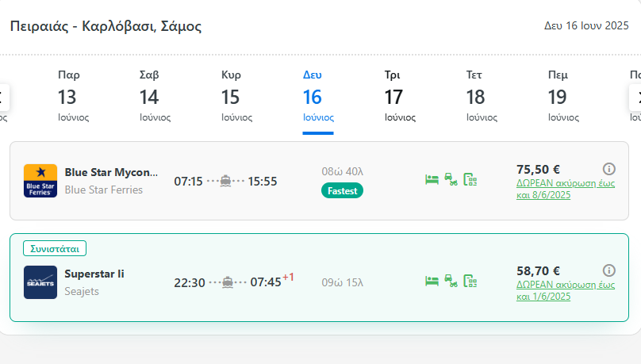Viewport: 641px width, 364px height.
Task: Switch to Sunday 15 June tab
Action: tap(231, 98)
